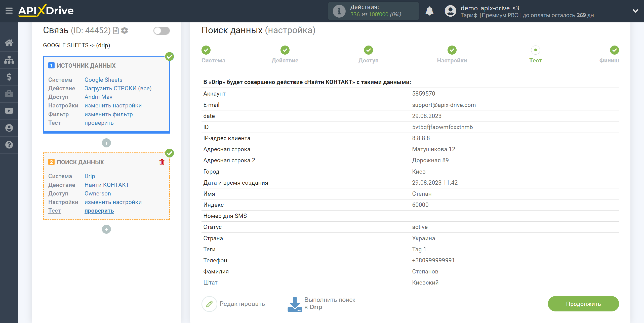Click изменить настройки in the data source
The height and width of the screenshot is (323, 644).
[113, 105]
